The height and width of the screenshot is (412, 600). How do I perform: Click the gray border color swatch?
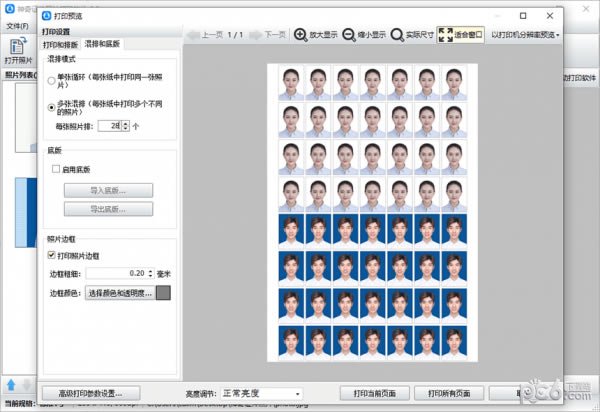(163, 293)
